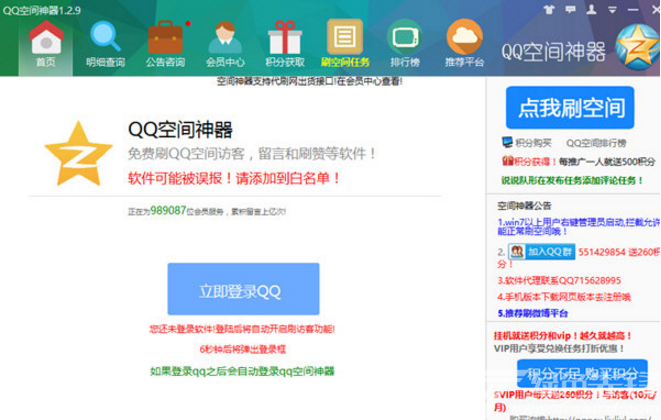Click 6秒钟后将弹出登录框 countdown text
Viewport: 661px width, 420px height.
[243, 349]
